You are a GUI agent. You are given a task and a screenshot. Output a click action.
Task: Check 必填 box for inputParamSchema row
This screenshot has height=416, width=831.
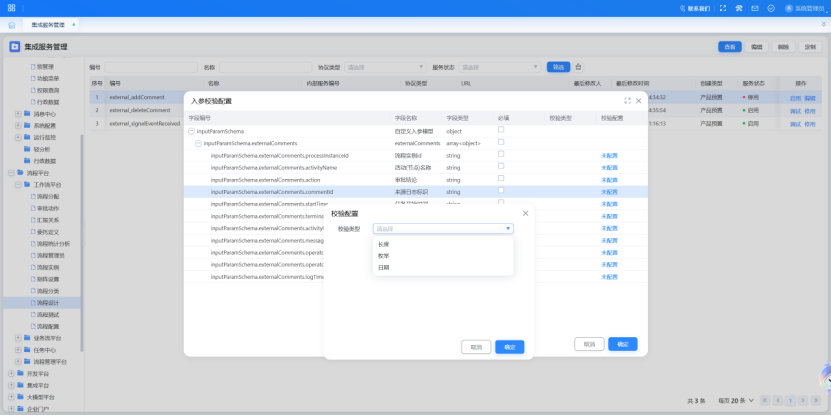click(x=502, y=130)
